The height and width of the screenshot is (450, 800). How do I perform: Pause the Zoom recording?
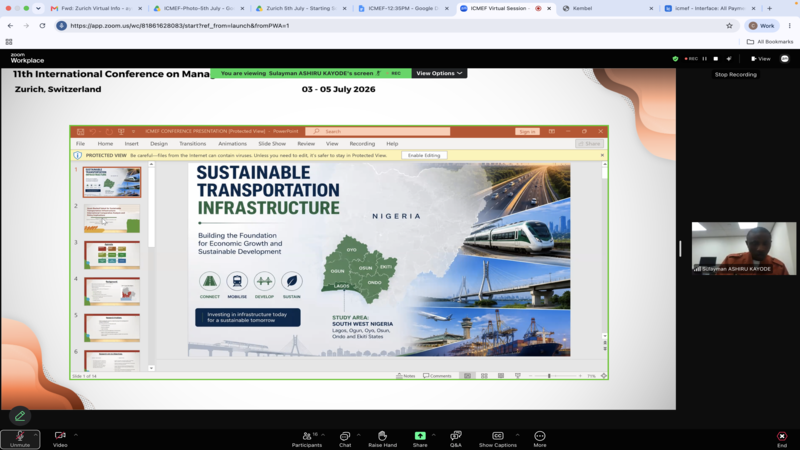(705, 59)
